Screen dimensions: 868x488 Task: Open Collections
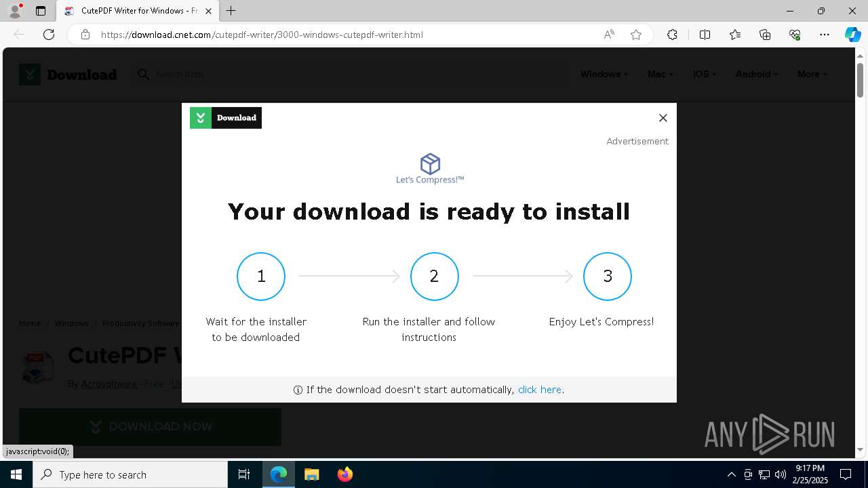[765, 35]
